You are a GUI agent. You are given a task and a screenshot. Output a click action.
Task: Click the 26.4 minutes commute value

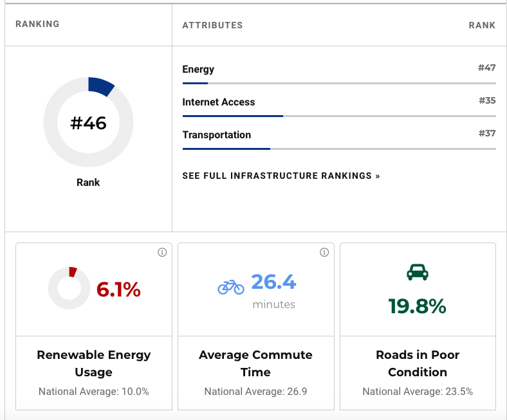[273, 282]
